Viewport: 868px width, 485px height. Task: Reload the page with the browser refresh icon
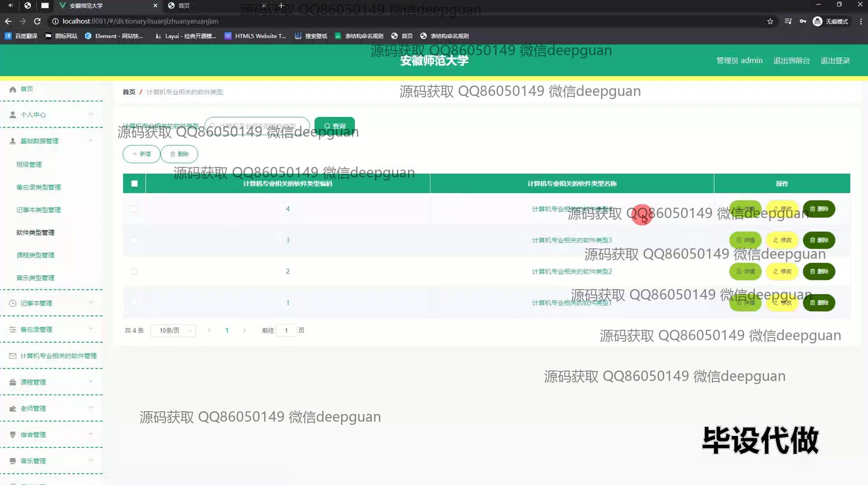pyautogui.click(x=38, y=21)
